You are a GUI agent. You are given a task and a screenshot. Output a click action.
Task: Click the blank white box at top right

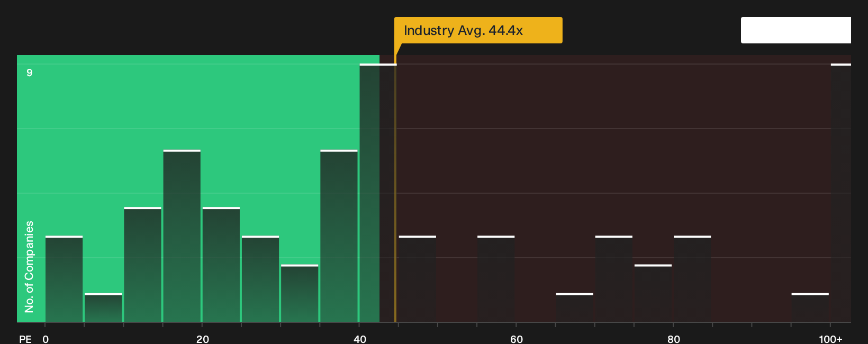tap(796, 30)
